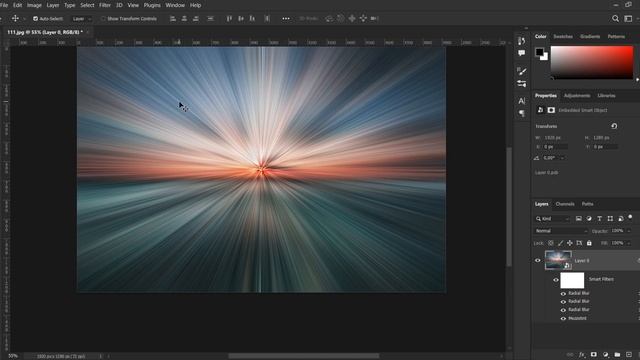Click the new group folder icon

point(617,355)
